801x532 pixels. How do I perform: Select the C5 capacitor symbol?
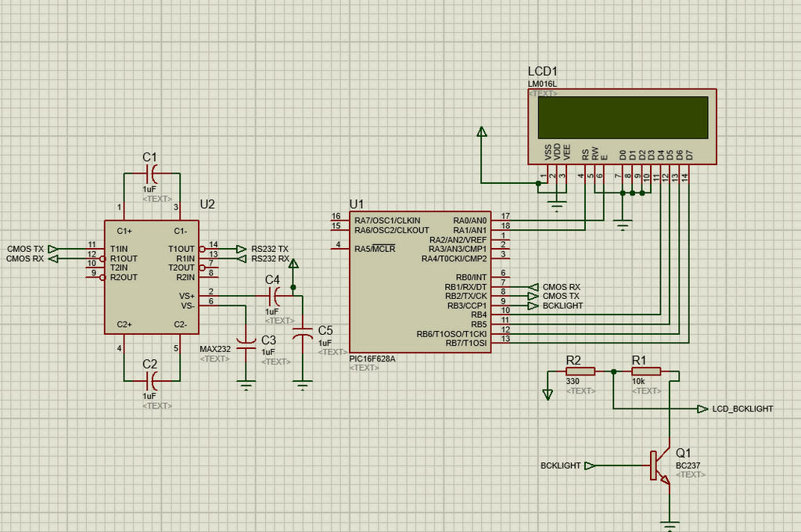click(x=303, y=334)
